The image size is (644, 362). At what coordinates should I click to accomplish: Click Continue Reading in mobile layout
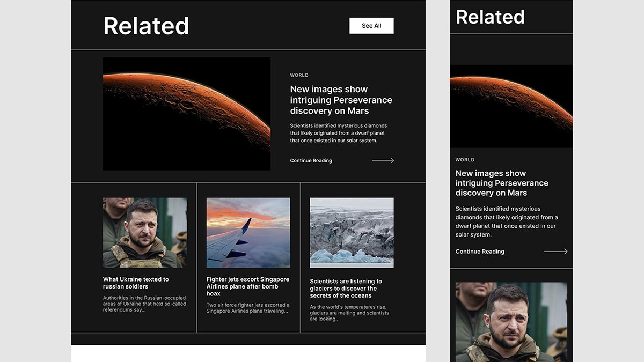pyautogui.click(x=480, y=252)
